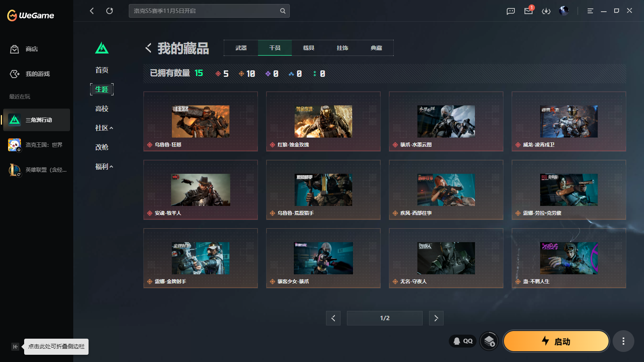The height and width of the screenshot is (362, 644).
Task: Open 首页 in game navigation
Action: pos(102,70)
